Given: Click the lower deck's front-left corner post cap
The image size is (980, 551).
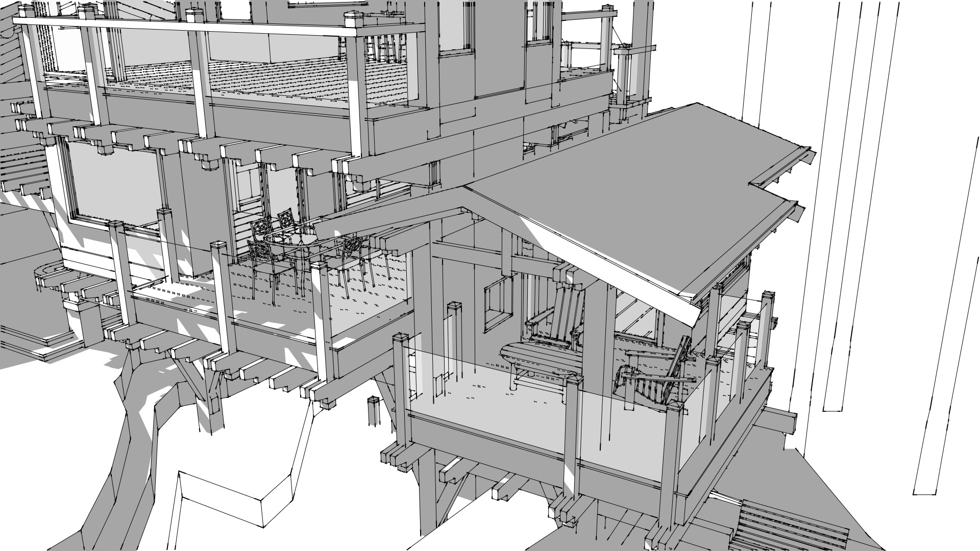Looking at the screenshot, I should (399, 338).
